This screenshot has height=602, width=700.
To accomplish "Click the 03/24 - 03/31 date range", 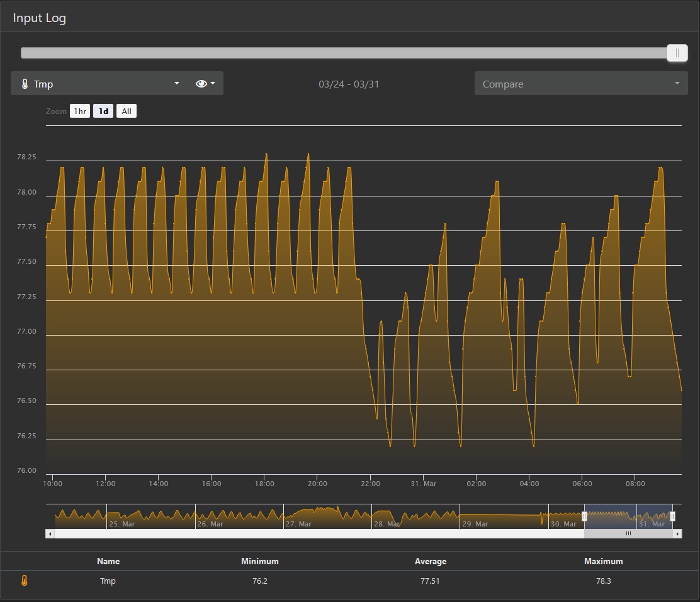I will coord(349,84).
